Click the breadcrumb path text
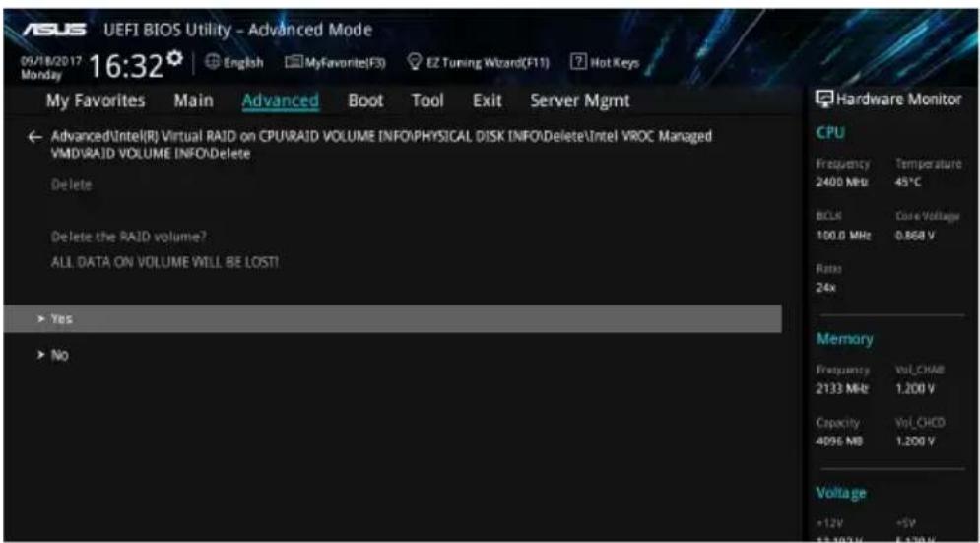Viewport: 980px width, 543px height. click(381, 145)
